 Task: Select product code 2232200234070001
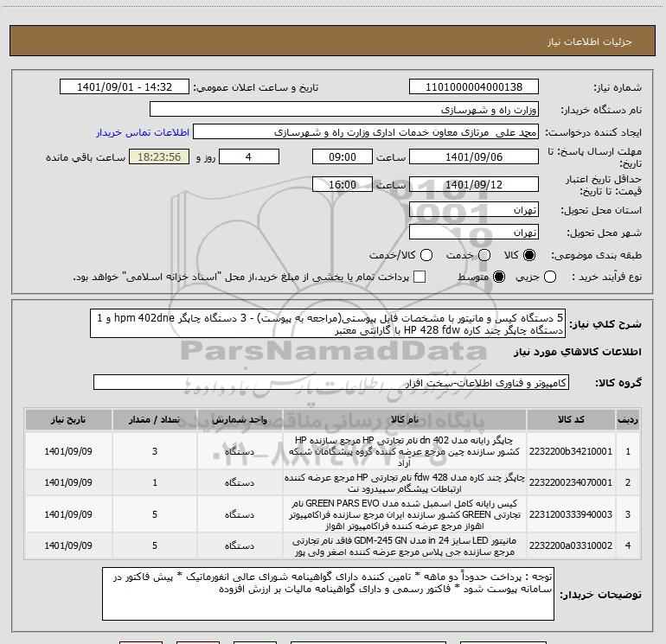[571, 482]
